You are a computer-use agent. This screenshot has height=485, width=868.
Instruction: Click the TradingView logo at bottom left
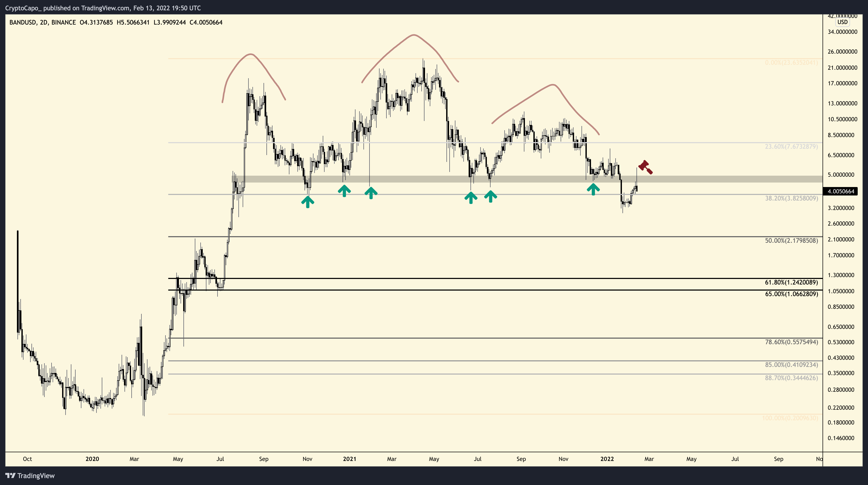[30, 475]
